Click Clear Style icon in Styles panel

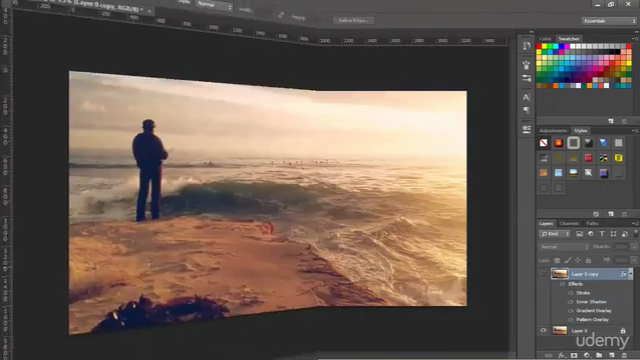click(x=596, y=214)
